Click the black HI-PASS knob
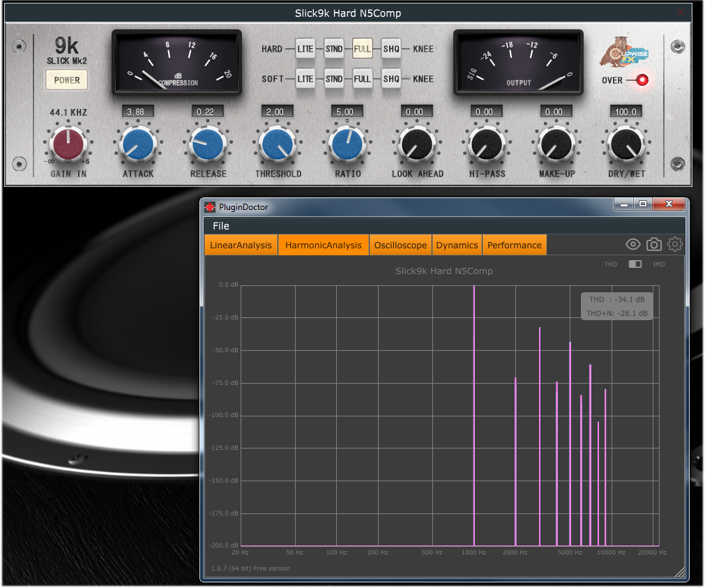 (487, 144)
